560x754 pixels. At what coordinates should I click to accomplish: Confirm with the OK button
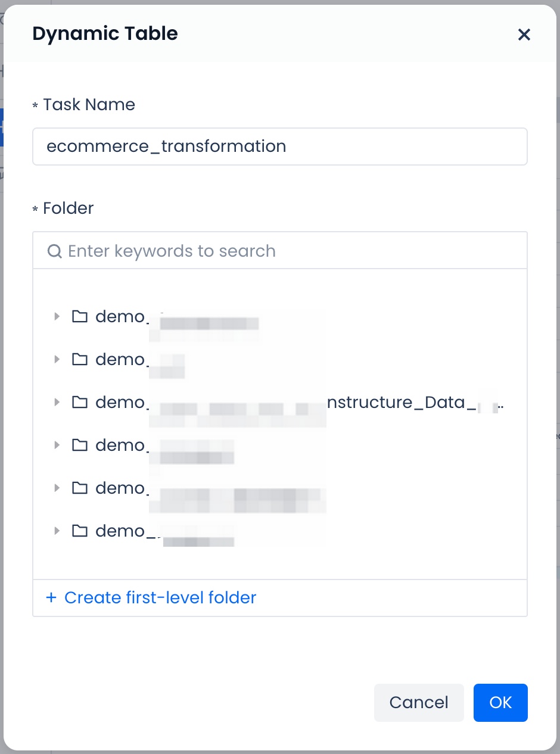click(x=500, y=703)
